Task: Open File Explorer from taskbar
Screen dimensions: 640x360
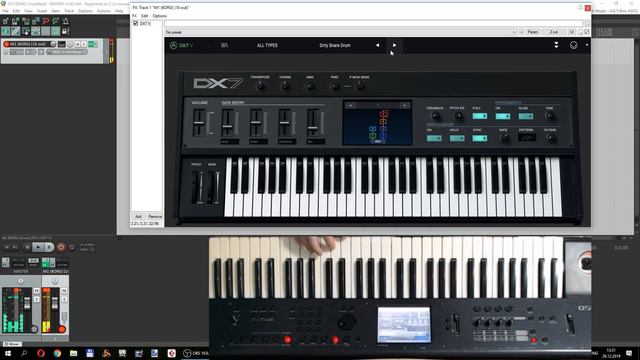Action: [73, 353]
